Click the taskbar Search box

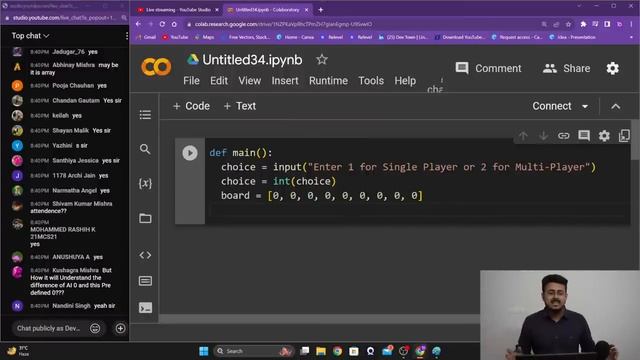point(253,351)
